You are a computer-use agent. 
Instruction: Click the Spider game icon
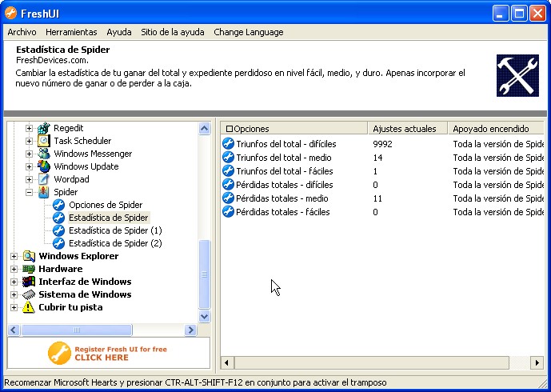coord(44,192)
